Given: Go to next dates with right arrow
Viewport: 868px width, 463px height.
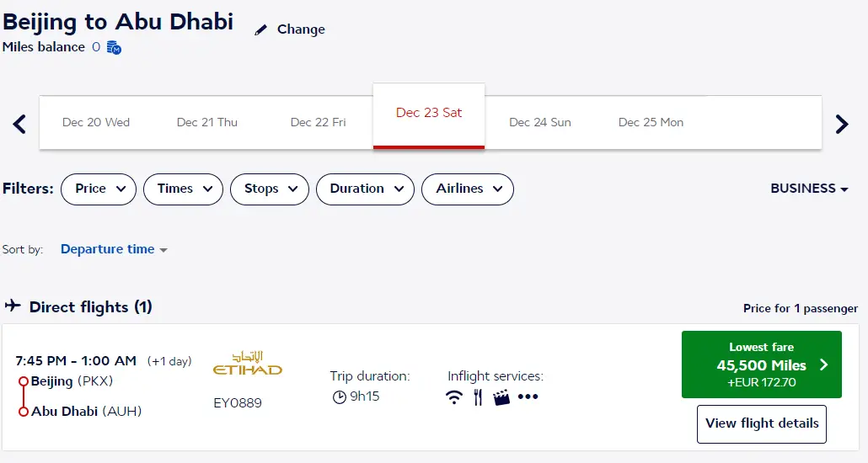Looking at the screenshot, I should (x=841, y=124).
